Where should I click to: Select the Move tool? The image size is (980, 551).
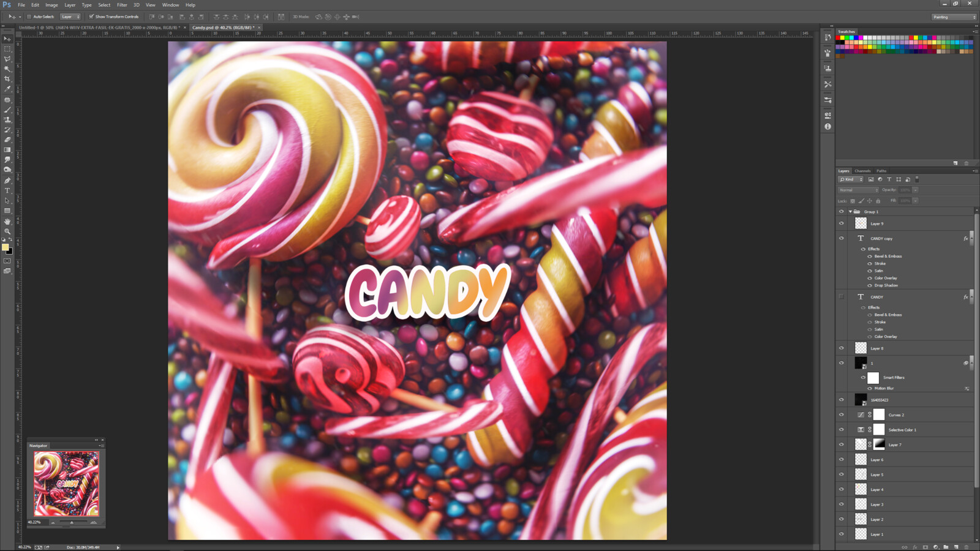pyautogui.click(x=7, y=39)
